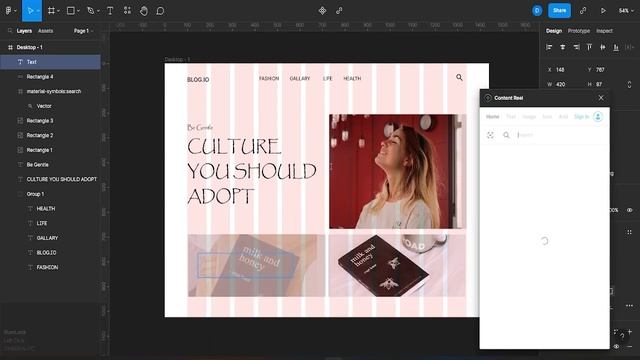Select the Rectangle 3 layer

[x=50, y=121]
